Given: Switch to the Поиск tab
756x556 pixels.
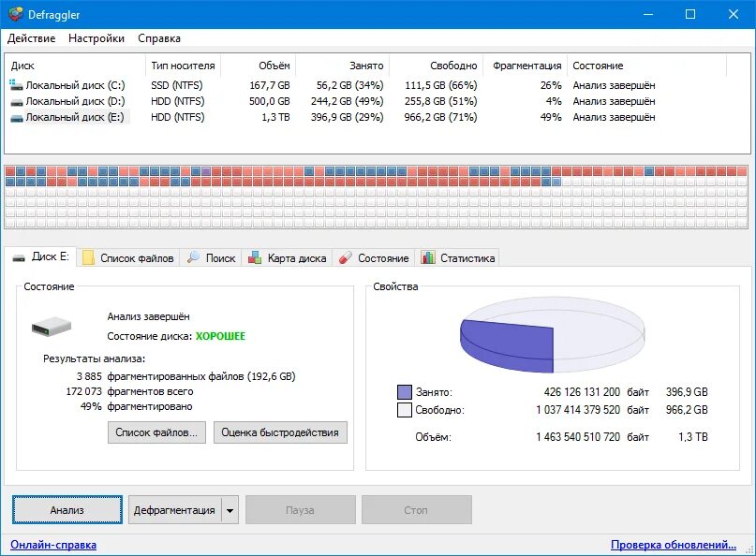Looking at the screenshot, I should pyautogui.click(x=211, y=257).
